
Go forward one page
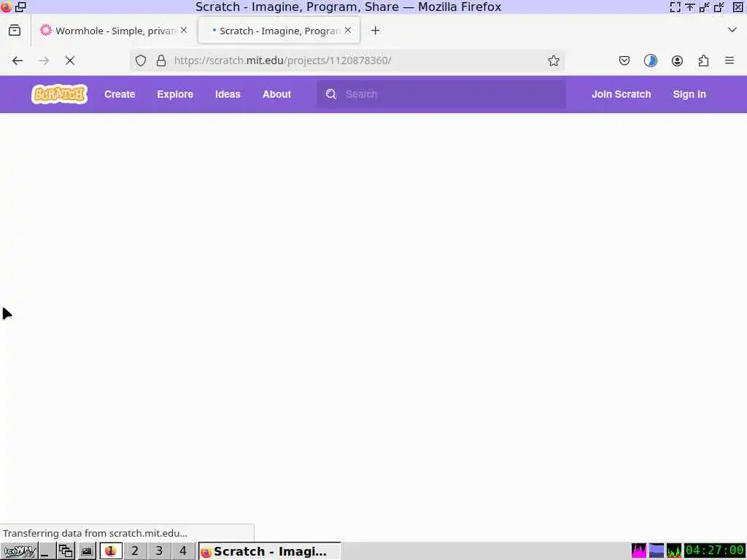click(x=44, y=61)
